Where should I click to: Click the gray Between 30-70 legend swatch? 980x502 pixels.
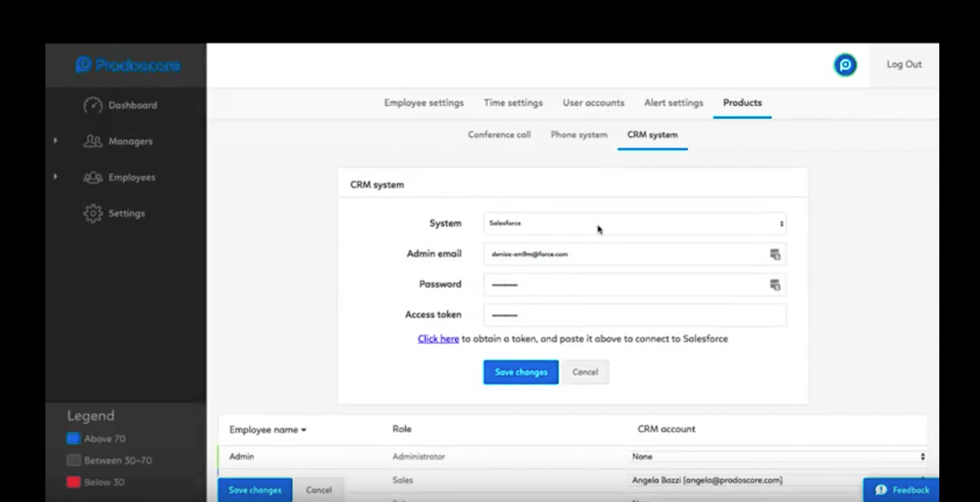tap(73, 460)
